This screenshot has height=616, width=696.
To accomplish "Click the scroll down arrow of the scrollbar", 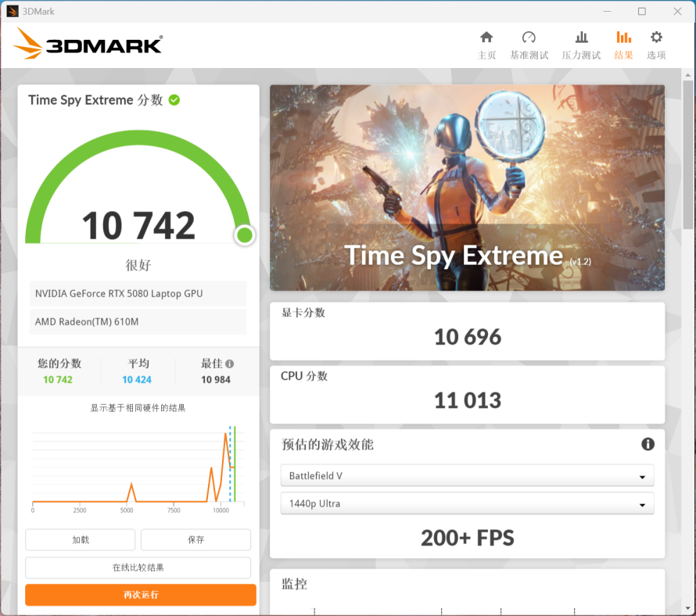I will pyautogui.click(x=687, y=608).
